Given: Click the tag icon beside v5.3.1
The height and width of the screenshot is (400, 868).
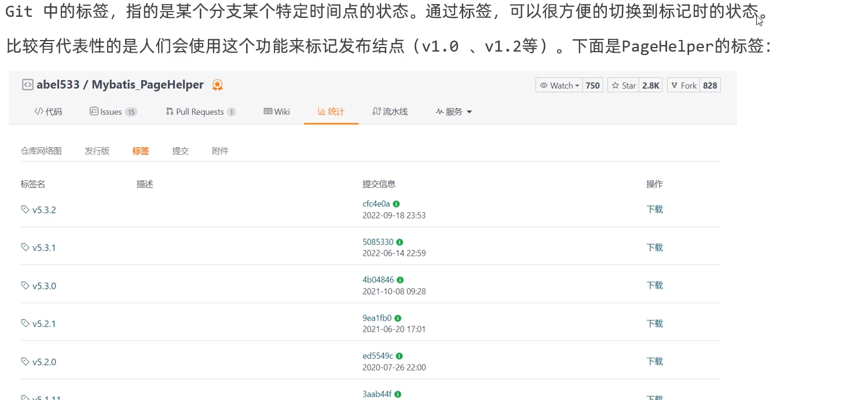Looking at the screenshot, I should tap(25, 248).
